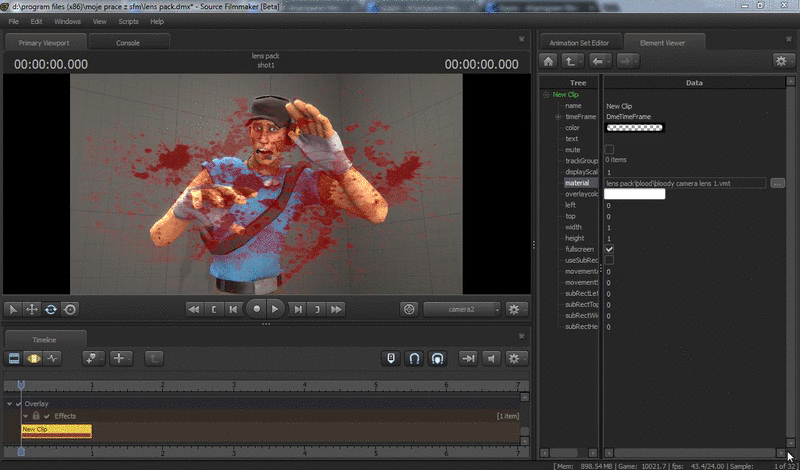Open the Graph Editor mode icon
Image resolution: width=800 pixels, height=470 pixels.
(52, 358)
